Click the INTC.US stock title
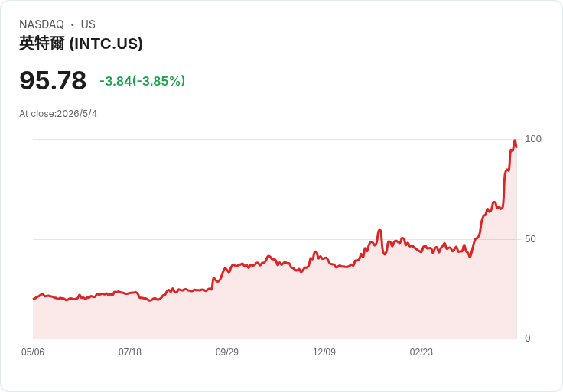The image size is (563, 392). click(x=81, y=44)
